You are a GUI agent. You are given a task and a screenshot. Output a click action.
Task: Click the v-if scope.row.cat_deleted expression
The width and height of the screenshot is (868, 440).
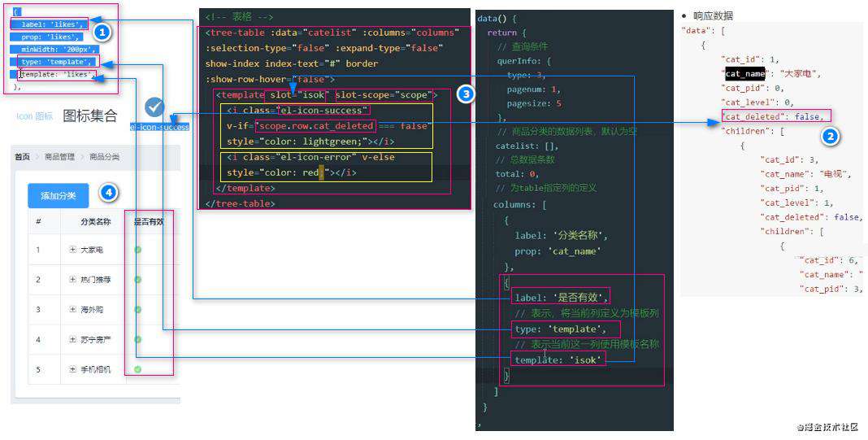(x=315, y=126)
